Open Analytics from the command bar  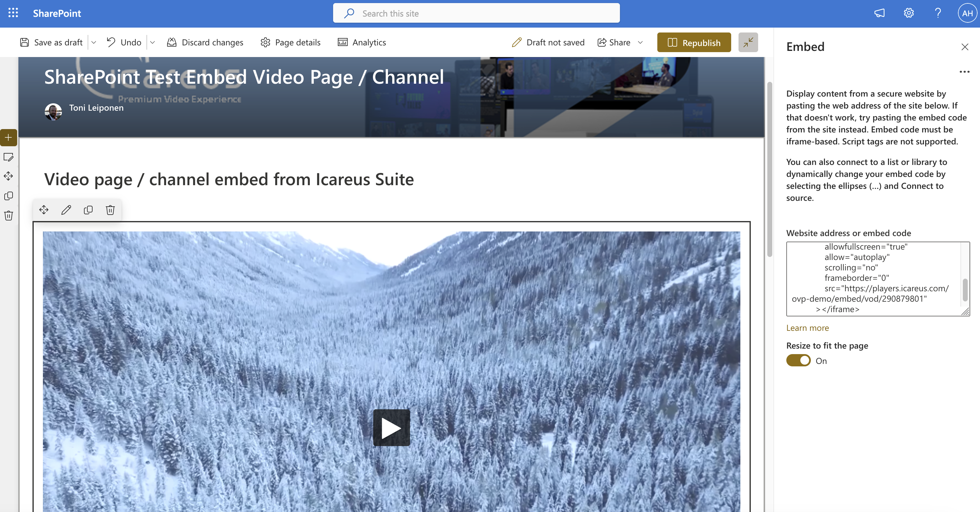[x=362, y=42]
